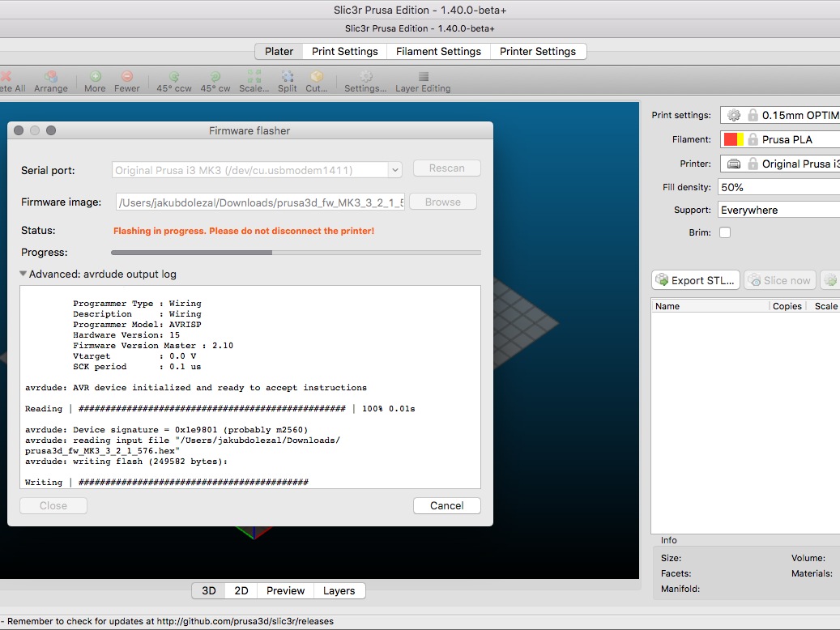Click the lock icon in the Filament preset

pyautogui.click(x=753, y=139)
